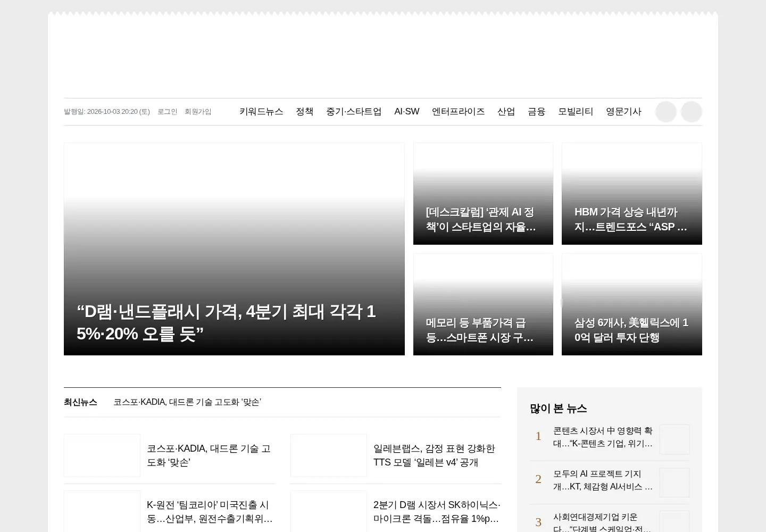766x532 pixels.
Task: Open ranked story 3 사회연대경제기업 키운다
Action: point(602,522)
